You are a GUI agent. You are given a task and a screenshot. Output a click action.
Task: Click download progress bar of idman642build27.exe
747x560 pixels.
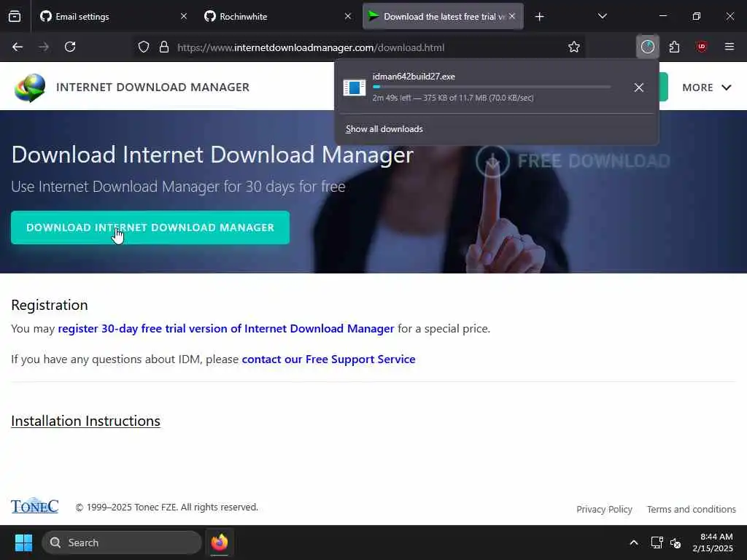tap(492, 87)
